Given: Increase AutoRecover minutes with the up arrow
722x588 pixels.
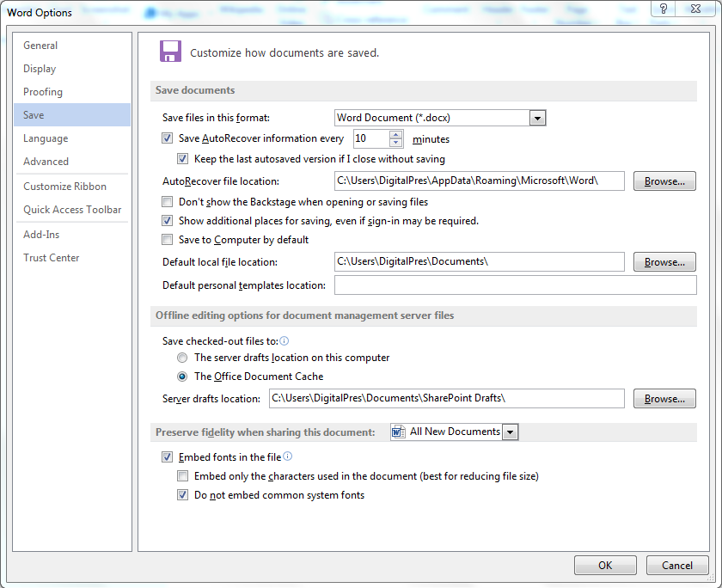Looking at the screenshot, I should point(395,134).
